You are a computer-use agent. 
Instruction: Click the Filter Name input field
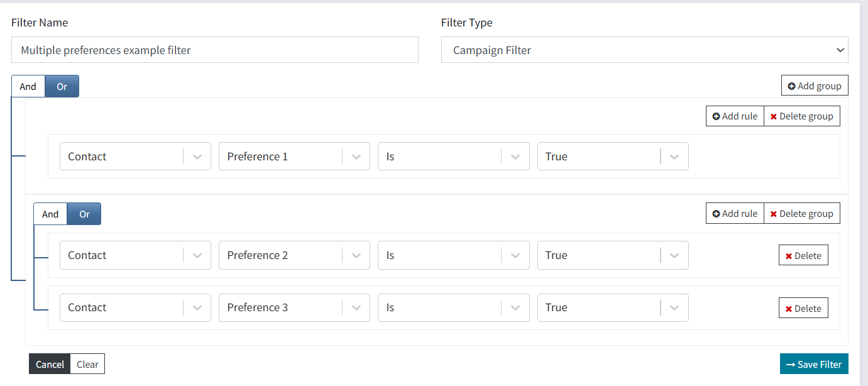click(215, 50)
